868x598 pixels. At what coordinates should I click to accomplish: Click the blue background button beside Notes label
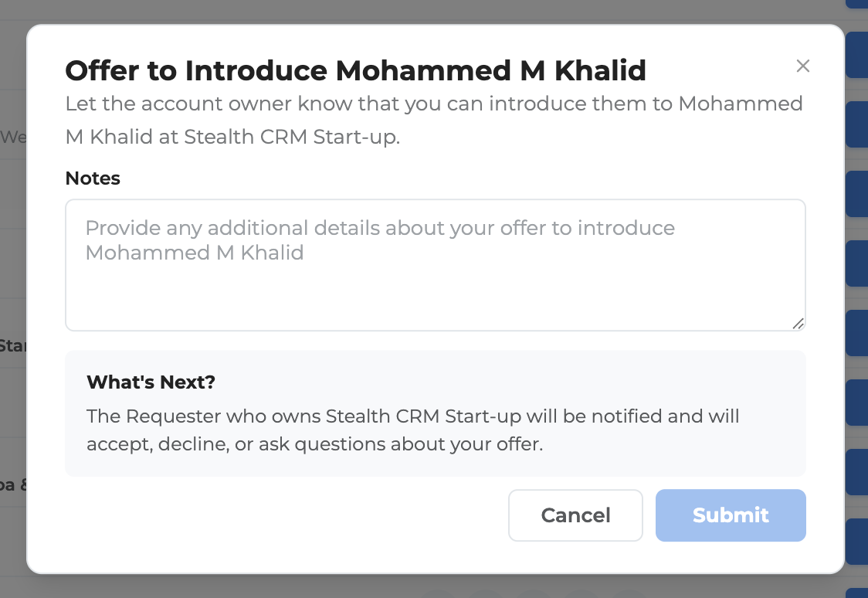coord(857,193)
